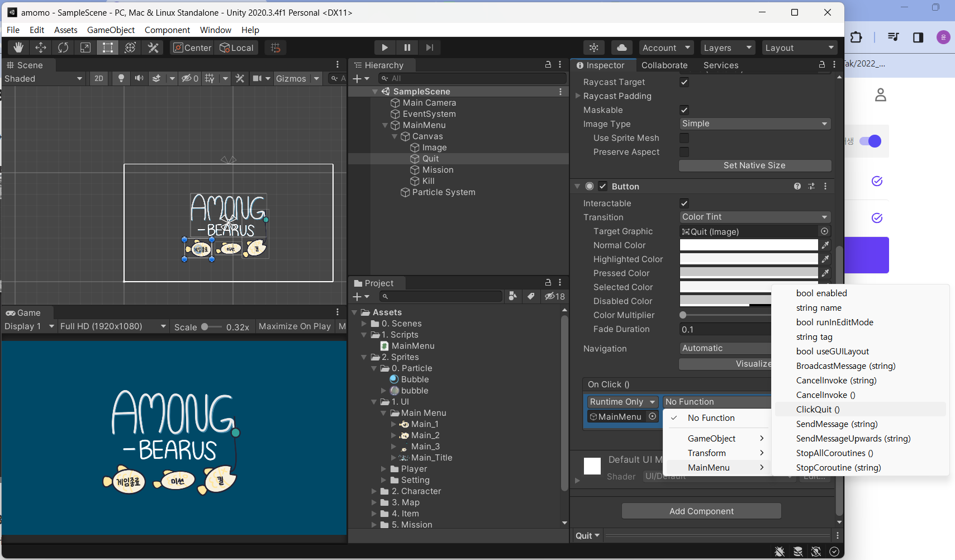Pick Highlighted Color with eyedropper

[825, 259]
